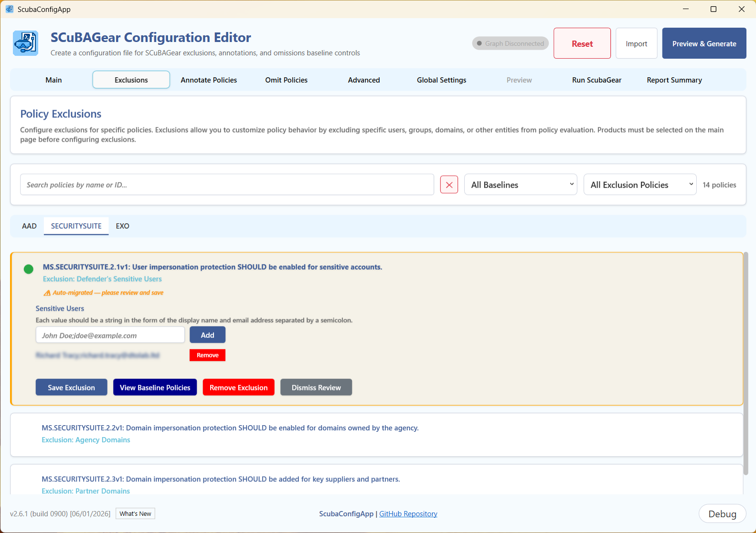Select the AAD product tab
This screenshot has height=533, width=756.
point(29,226)
